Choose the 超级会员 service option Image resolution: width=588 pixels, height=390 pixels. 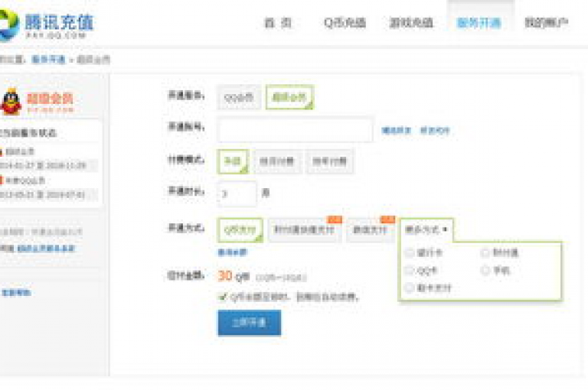[289, 97]
